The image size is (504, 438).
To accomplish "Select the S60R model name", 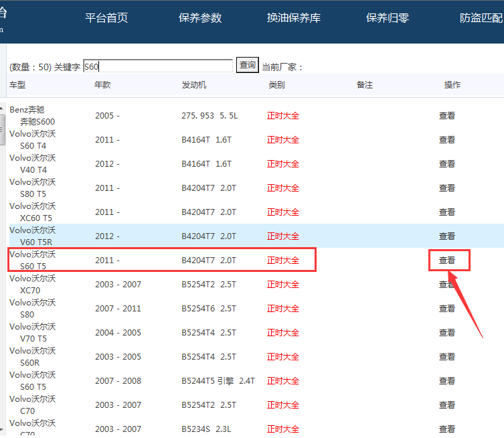I will tap(30, 363).
